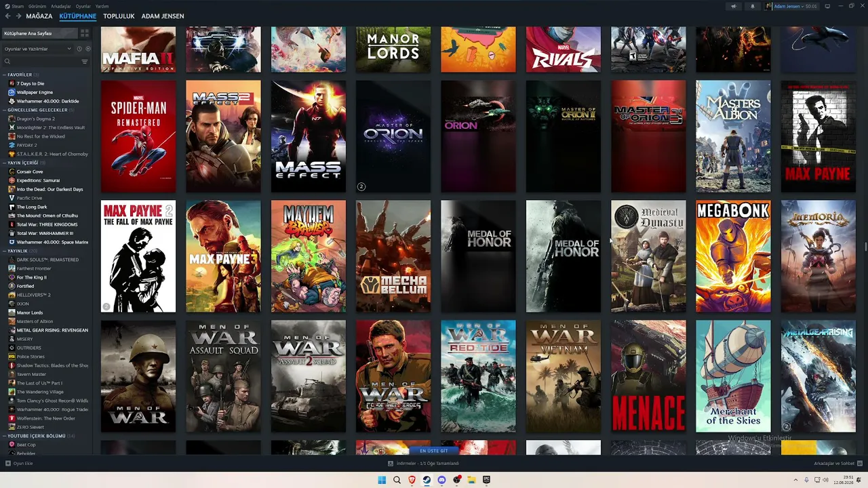Viewport: 868px width, 488px height.
Task: Open Brave browser from the taskbar
Action: click(412, 480)
